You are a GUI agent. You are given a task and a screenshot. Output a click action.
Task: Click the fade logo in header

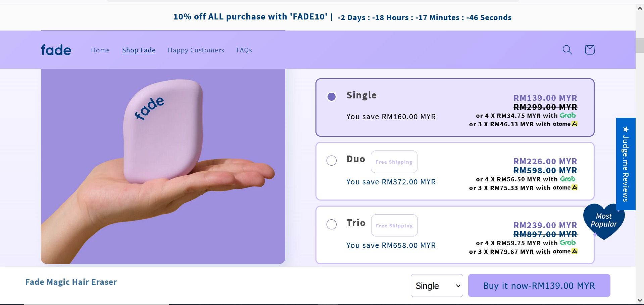(56, 50)
